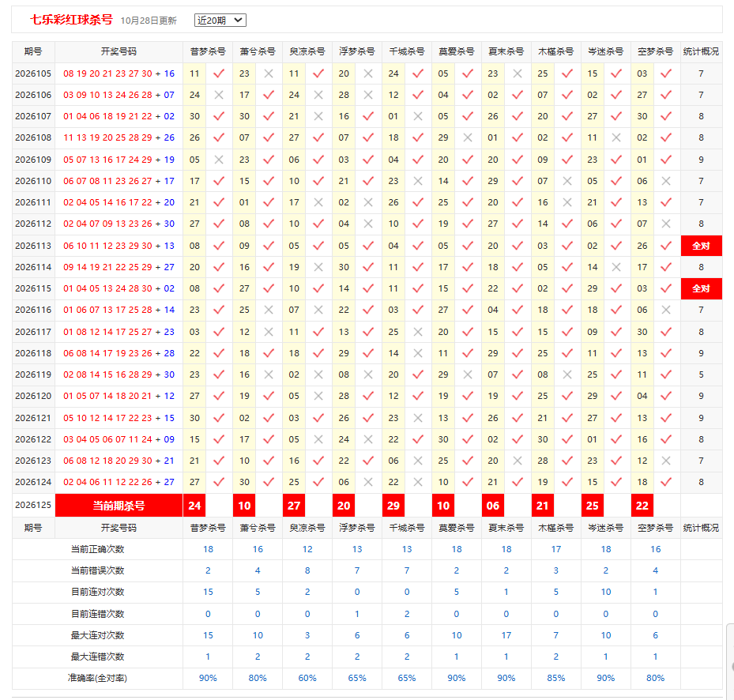Click the 当前正确次数 row label
The height and width of the screenshot is (700, 734).
point(97,549)
